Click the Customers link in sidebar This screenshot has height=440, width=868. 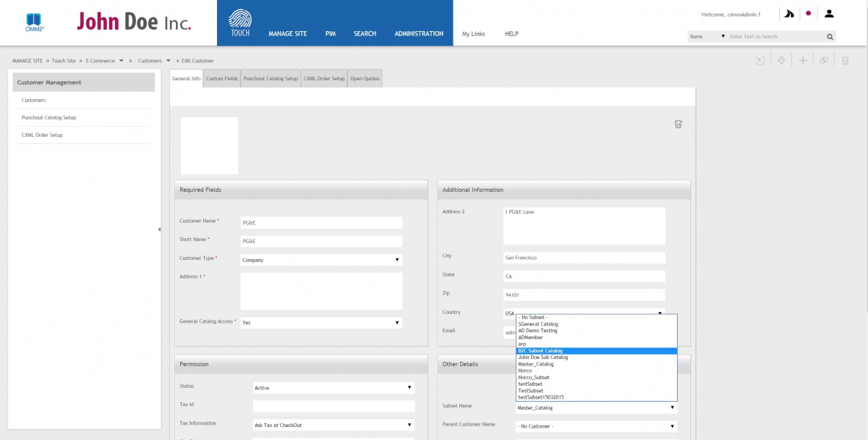(x=33, y=101)
